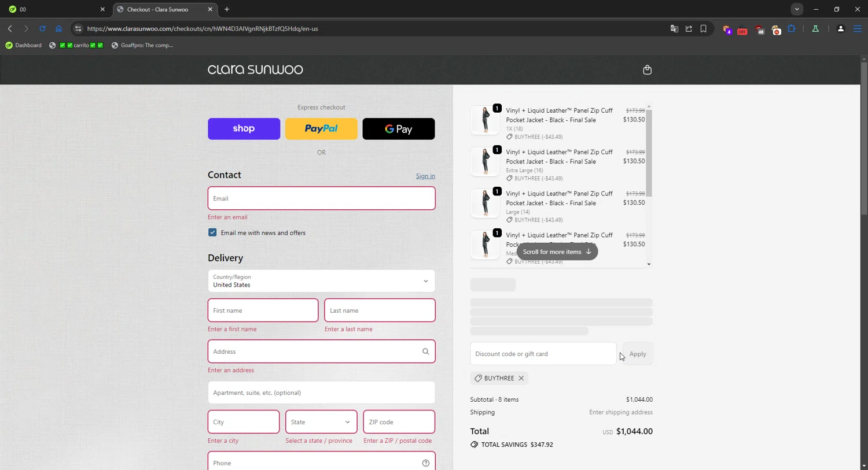Image resolution: width=868 pixels, height=470 pixels.
Task: Bookmark this page with the bookmark icon
Action: [x=704, y=28]
